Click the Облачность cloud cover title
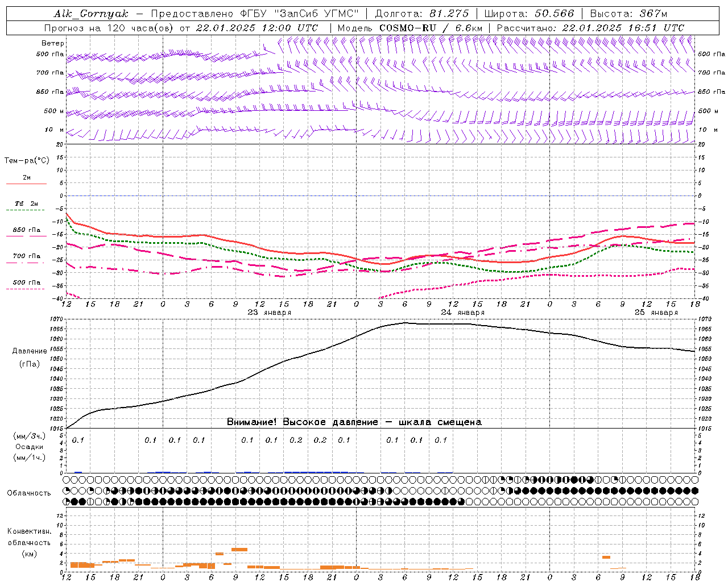This screenshot has width=728, height=582. pos(29,493)
